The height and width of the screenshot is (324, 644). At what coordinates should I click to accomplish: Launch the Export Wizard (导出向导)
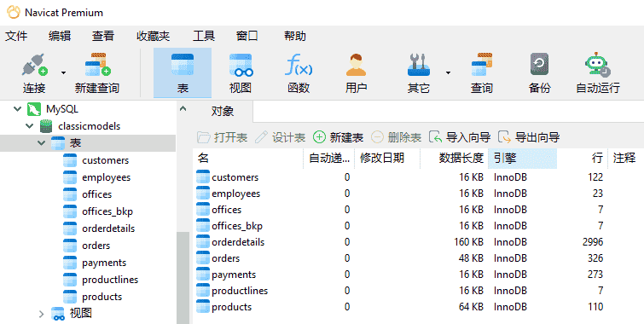pos(529,137)
